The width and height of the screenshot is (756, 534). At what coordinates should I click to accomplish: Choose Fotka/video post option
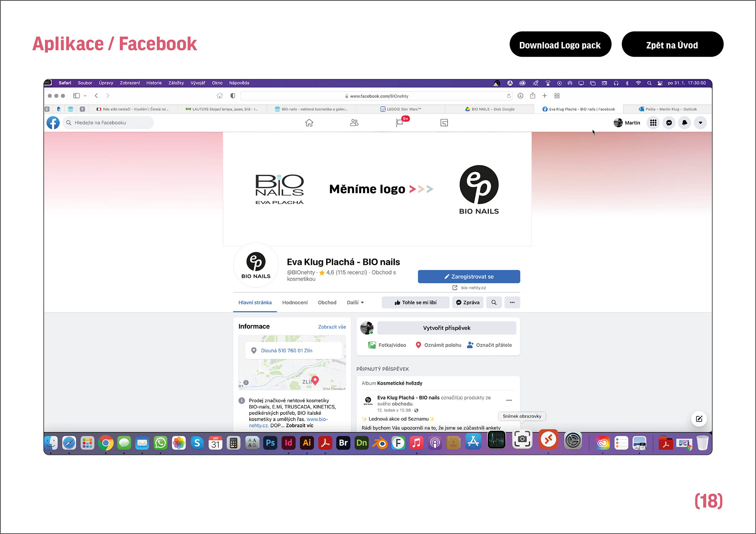point(387,345)
